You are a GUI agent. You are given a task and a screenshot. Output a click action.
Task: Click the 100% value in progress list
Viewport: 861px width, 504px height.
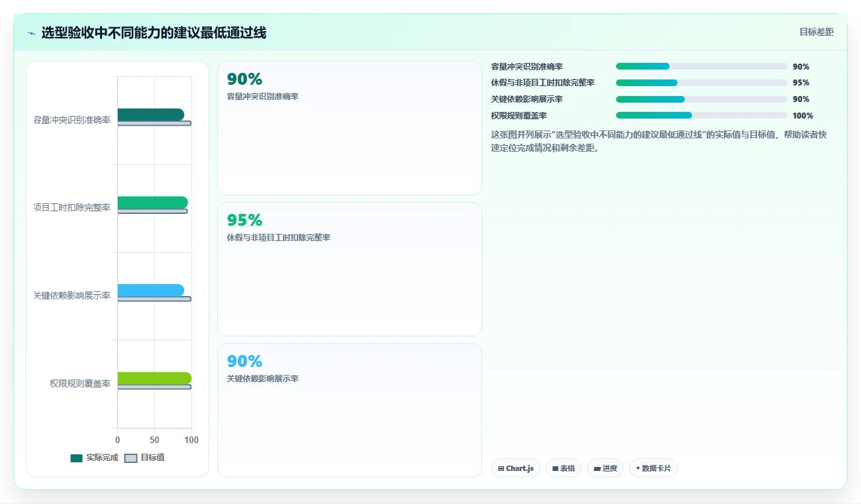tap(803, 116)
